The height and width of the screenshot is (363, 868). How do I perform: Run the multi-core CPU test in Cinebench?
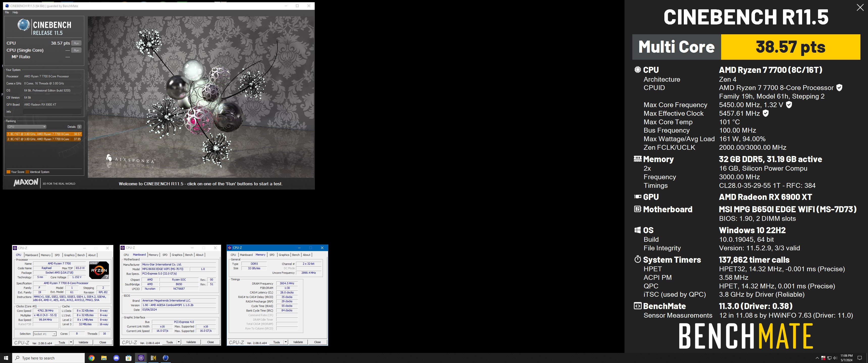76,43
